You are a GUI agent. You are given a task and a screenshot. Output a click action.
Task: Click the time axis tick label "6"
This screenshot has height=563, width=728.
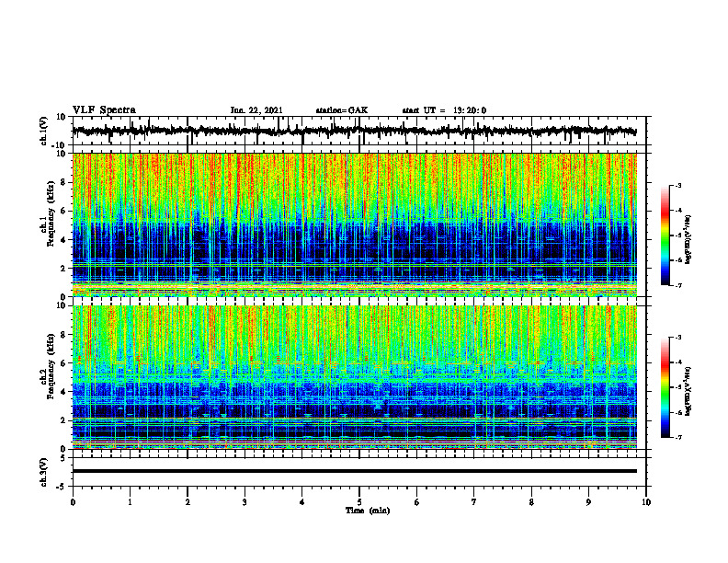coord(417,502)
